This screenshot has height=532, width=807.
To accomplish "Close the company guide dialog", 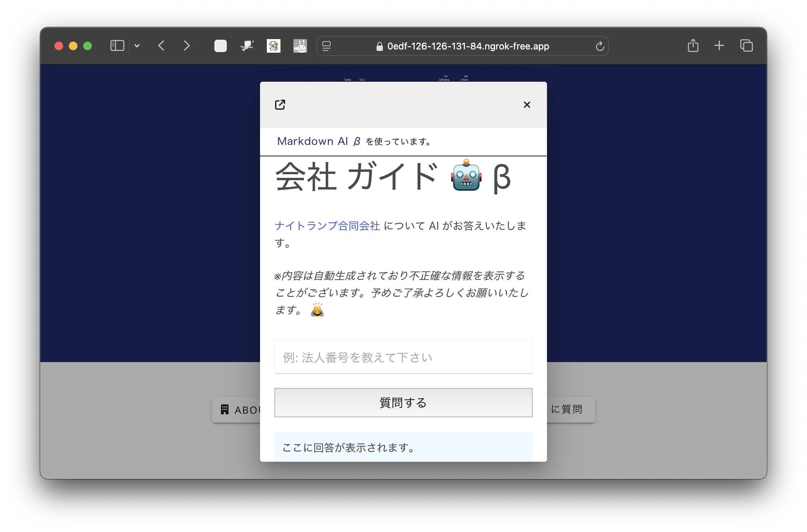I will pos(527,105).
